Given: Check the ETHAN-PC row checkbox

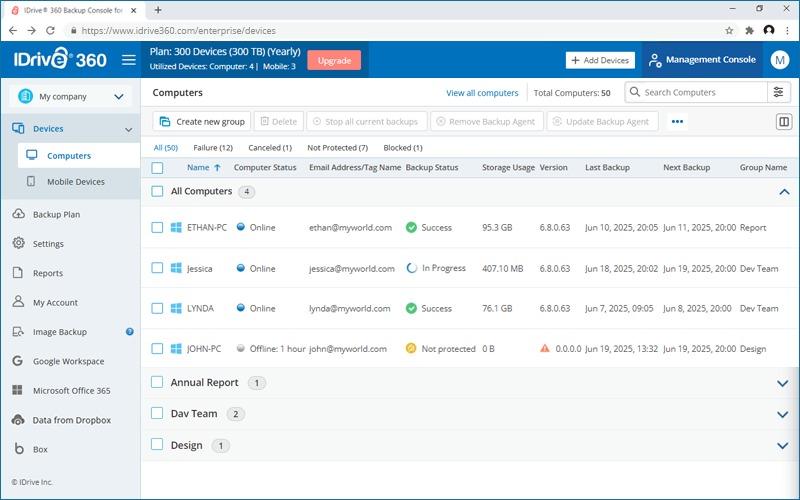Looking at the screenshot, I should point(157,228).
